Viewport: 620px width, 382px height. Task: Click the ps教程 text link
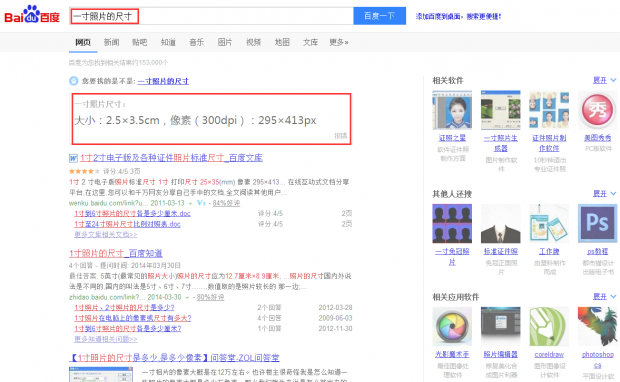(597, 252)
